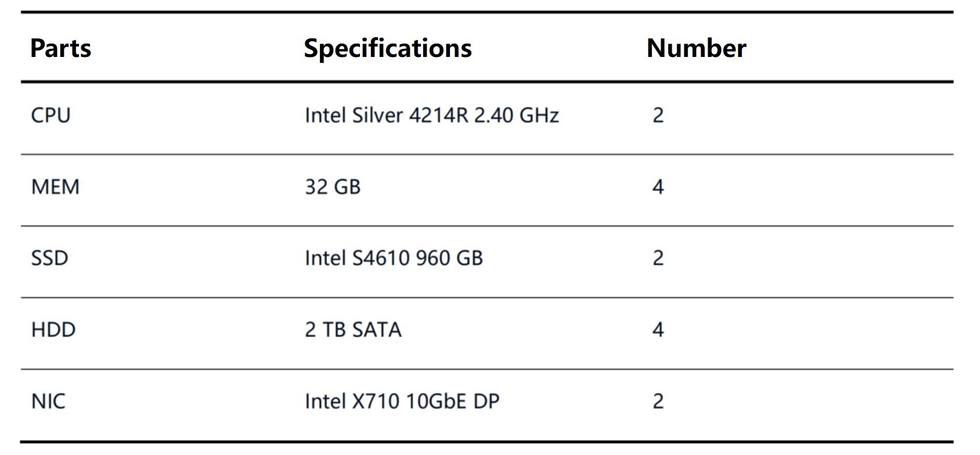980x455 pixels.
Task: Click the number 4 in MEM row
Action: tap(658, 187)
